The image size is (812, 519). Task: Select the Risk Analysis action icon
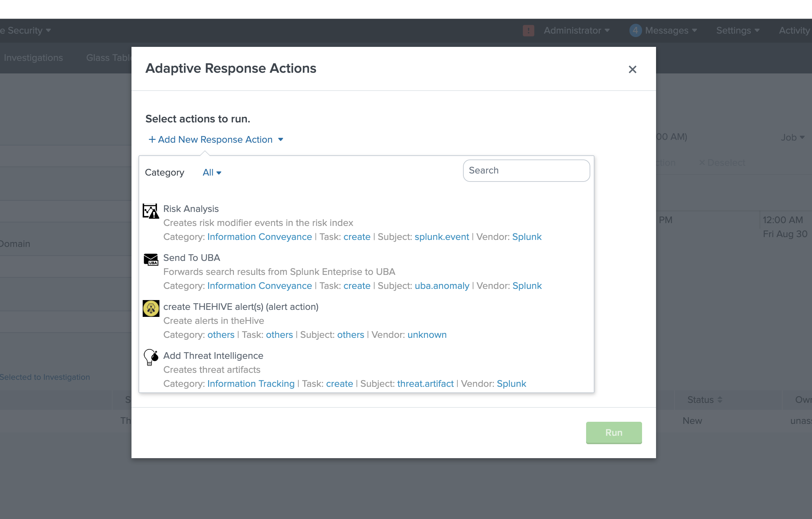coord(151,211)
